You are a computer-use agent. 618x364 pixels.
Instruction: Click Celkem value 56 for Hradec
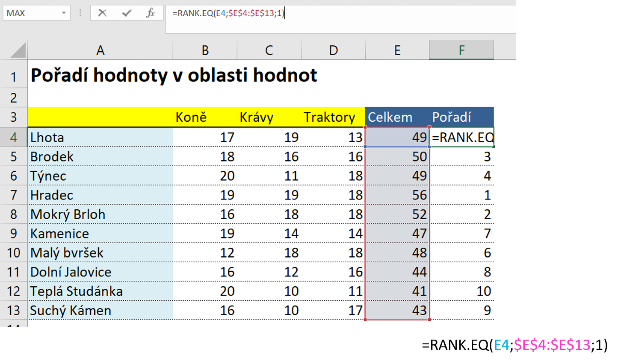397,195
